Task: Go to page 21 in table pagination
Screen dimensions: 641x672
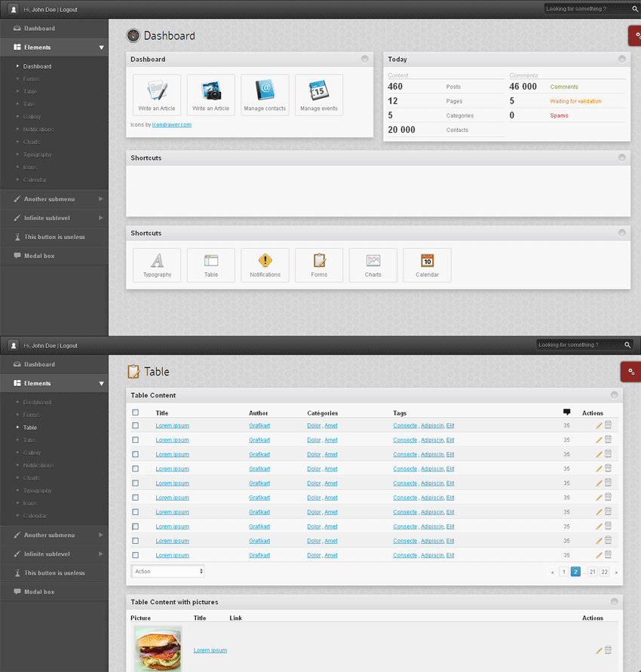Action: click(x=593, y=572)
